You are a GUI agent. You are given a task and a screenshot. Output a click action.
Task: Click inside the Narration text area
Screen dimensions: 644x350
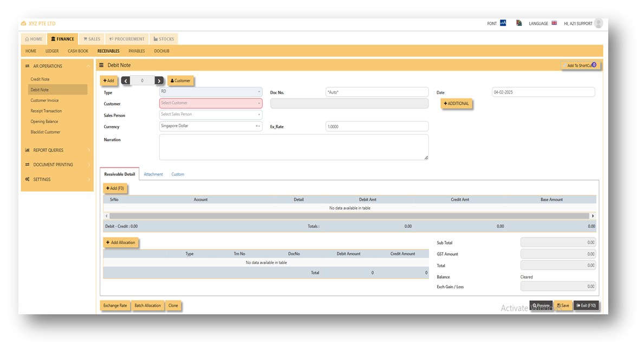pos(294,147)
